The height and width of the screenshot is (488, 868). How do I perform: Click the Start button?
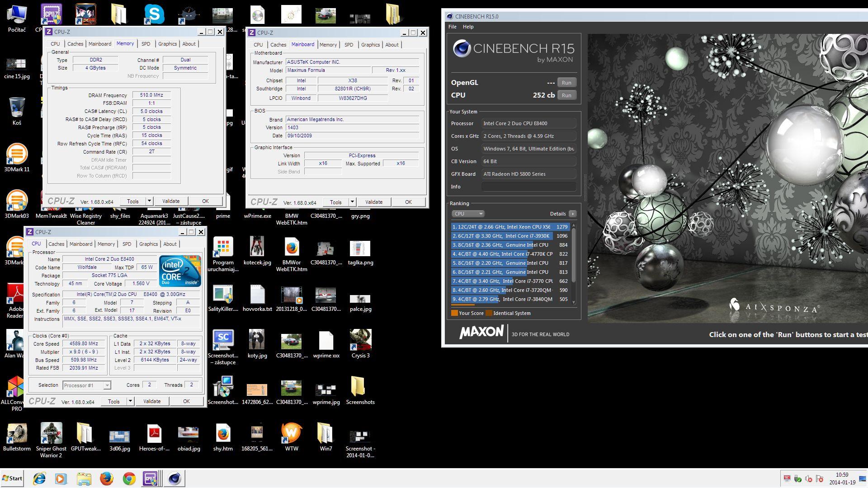12,479
